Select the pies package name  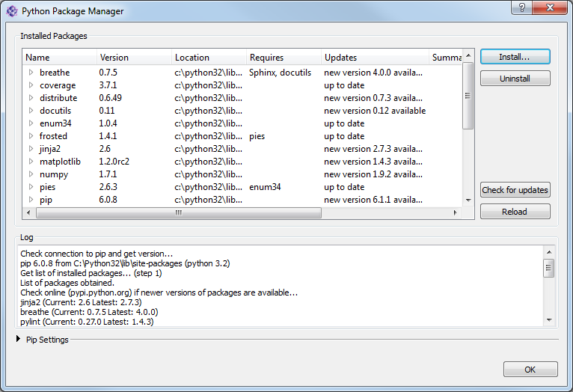pyautogui.click(x=48, y=187)
